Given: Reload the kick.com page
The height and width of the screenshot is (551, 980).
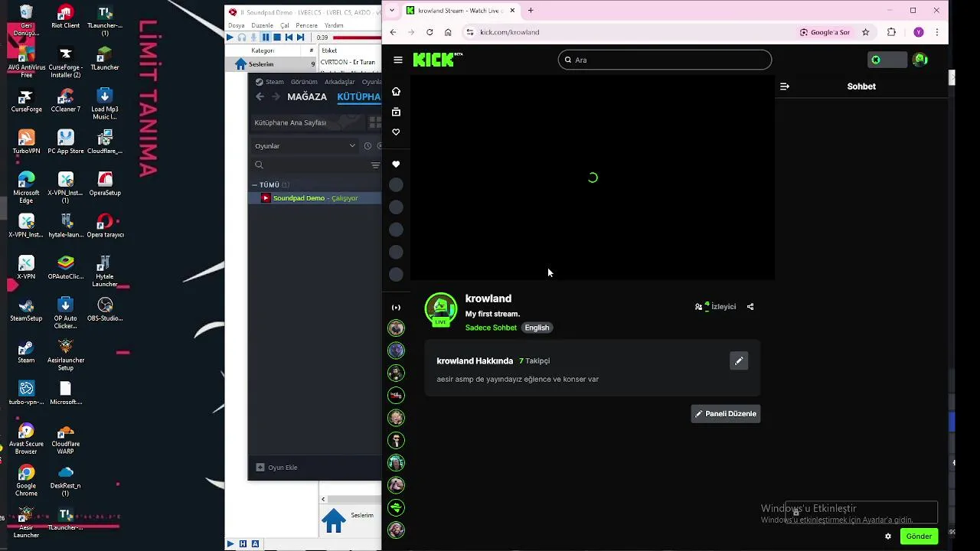Looking at the screenshot, I should [x=430, y=32].
